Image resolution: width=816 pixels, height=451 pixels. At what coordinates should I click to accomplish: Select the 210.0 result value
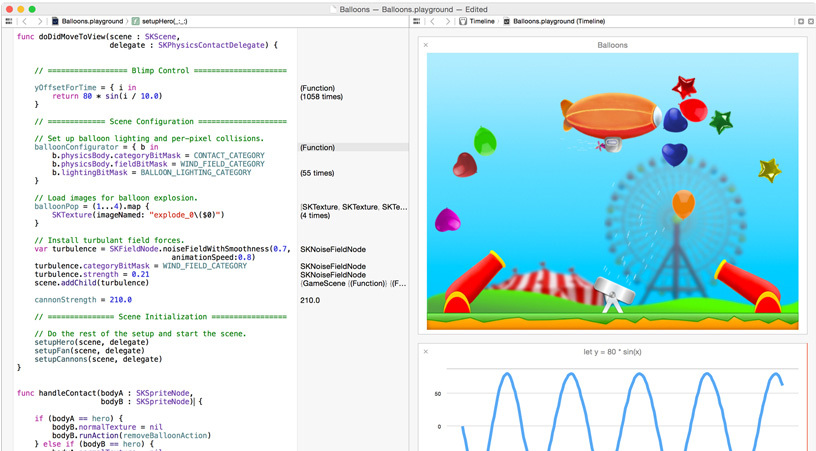tap(310, 300)
